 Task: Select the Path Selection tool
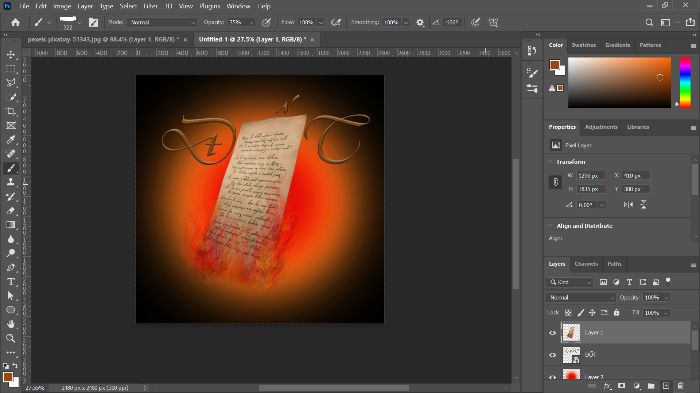(11, 296)
